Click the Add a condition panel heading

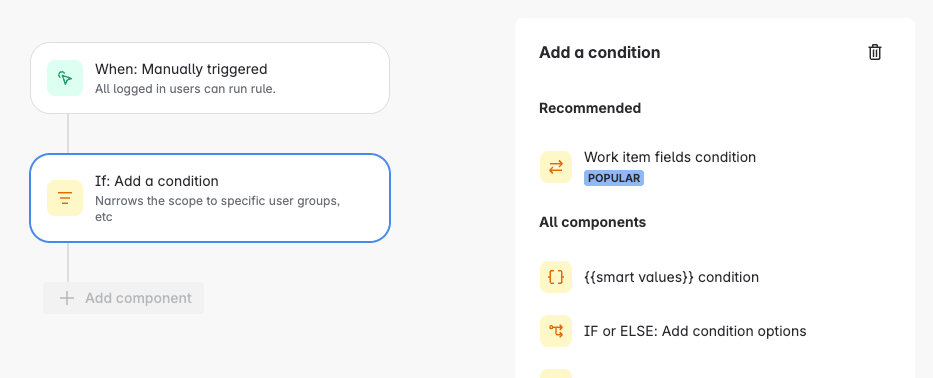tap(599, 52)
